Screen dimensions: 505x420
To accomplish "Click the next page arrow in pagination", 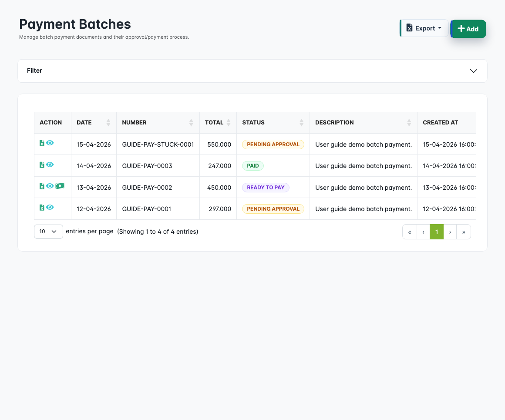I will [x=450, y=232].
